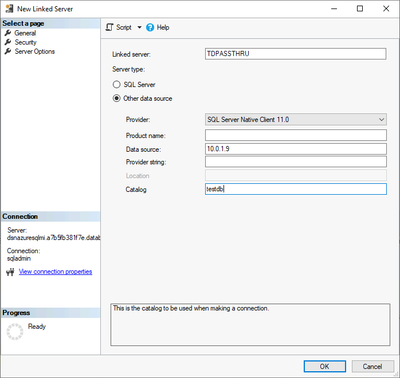Screen dimensions: 400x378
Task: Click the Cancel button
Action: point(372,366)
